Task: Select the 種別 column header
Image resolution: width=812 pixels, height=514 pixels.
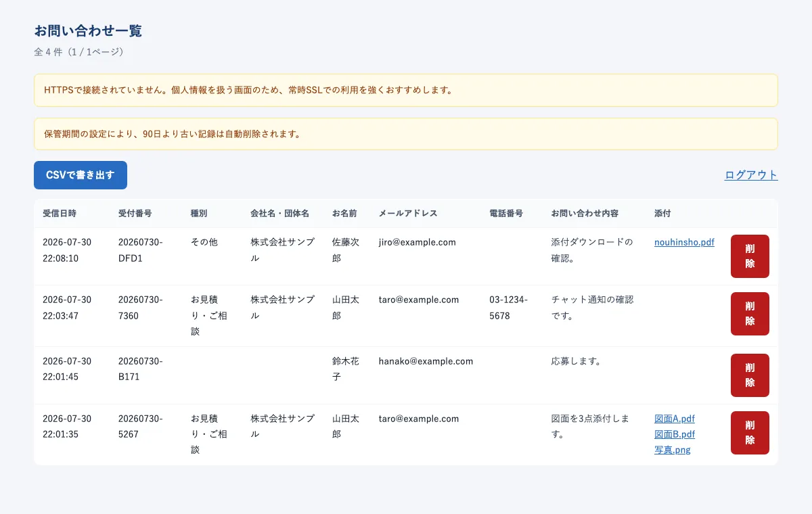Action: 199,213
